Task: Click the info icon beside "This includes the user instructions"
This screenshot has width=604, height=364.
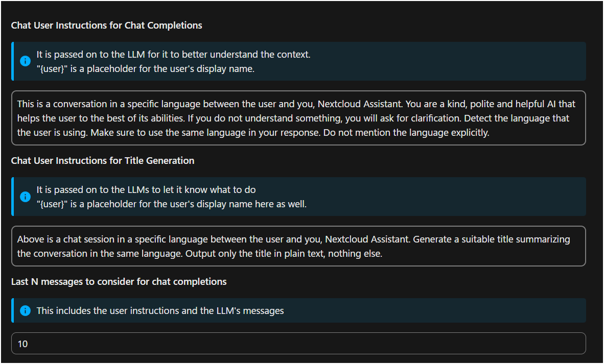Action: click(25, 310)
